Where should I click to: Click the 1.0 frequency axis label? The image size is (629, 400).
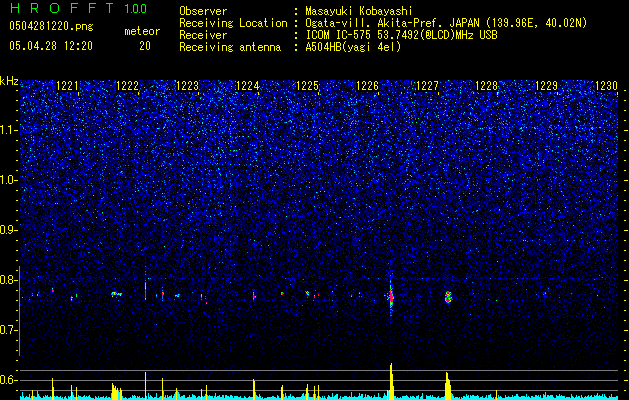(9, 180)
